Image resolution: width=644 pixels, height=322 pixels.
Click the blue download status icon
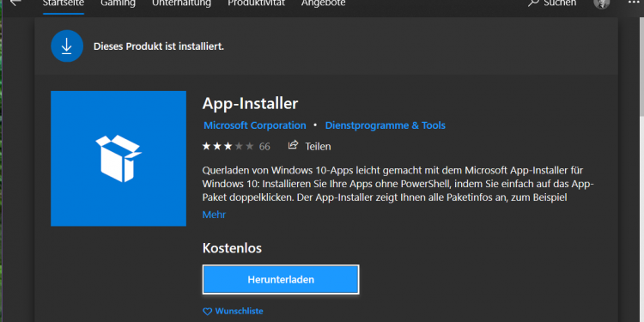[67, 46]
